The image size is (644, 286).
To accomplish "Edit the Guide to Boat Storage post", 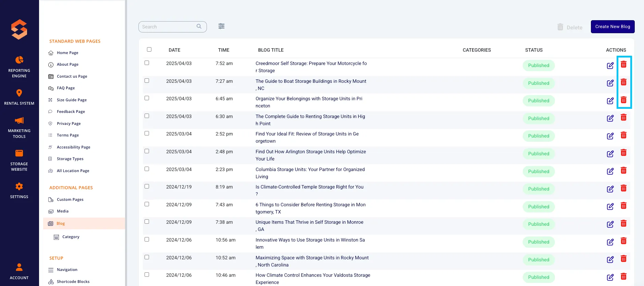I will click(610, 83).
